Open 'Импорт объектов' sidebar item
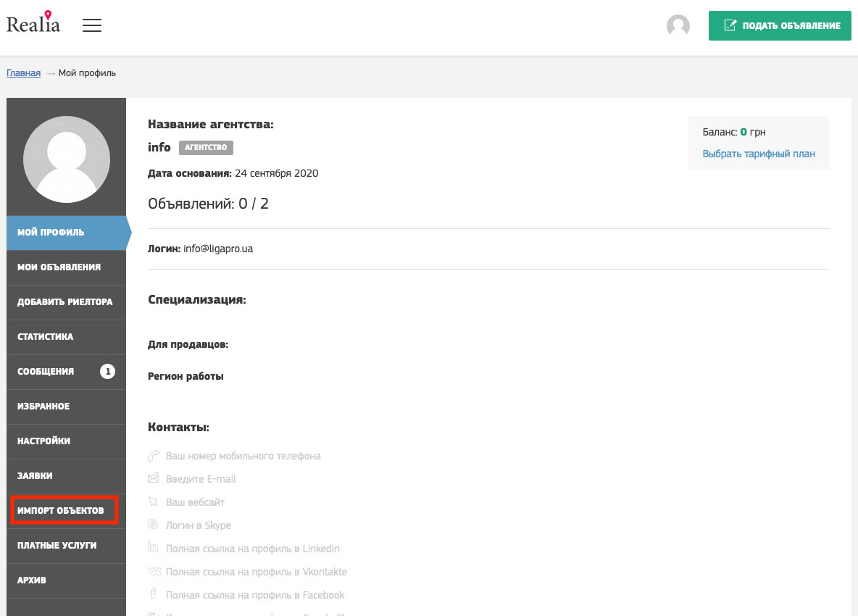The width and height of the screenshot is (858, 616). pos(61,511)
